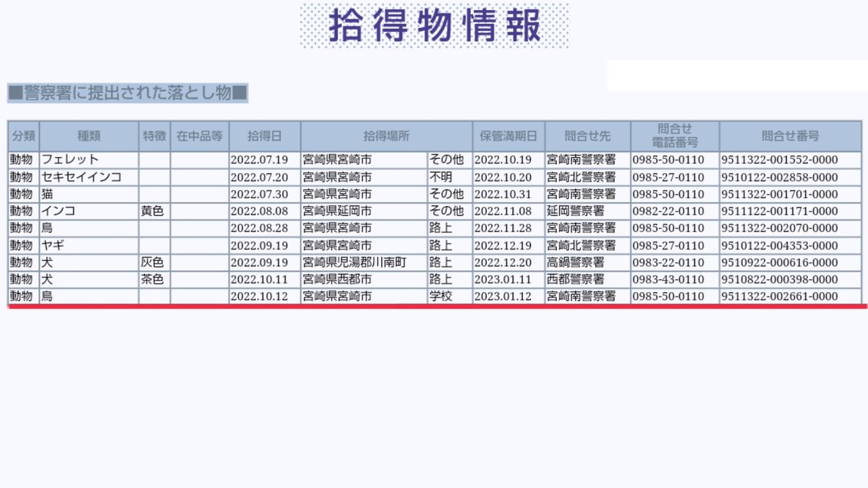Image resolution: width=868 pixels, height=488 pixels.
Task: Click found date 2022.08.28
Action: click(x=265, y=228)
